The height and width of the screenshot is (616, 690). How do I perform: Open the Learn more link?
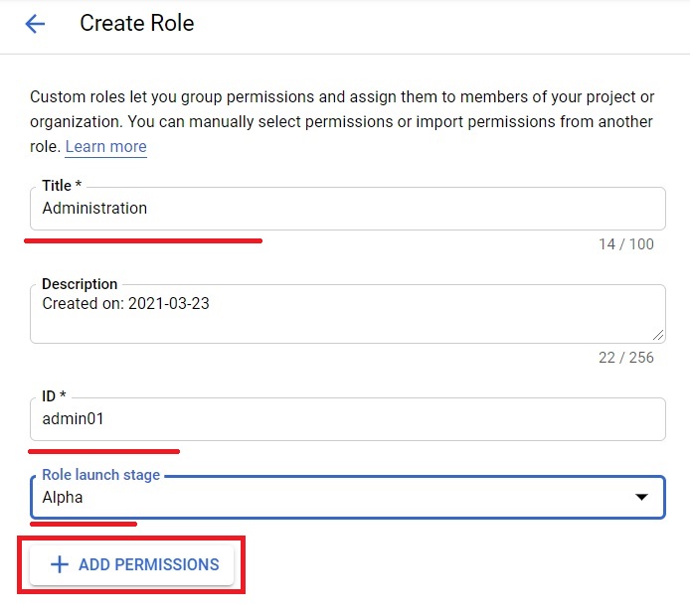pos(106,146)
